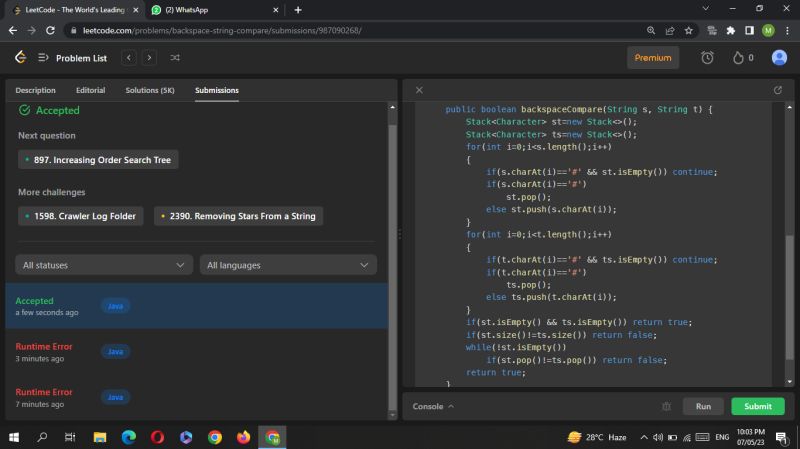Click the Premium button
The height and width of the screenshot is (449, 800).
point(653,58)
